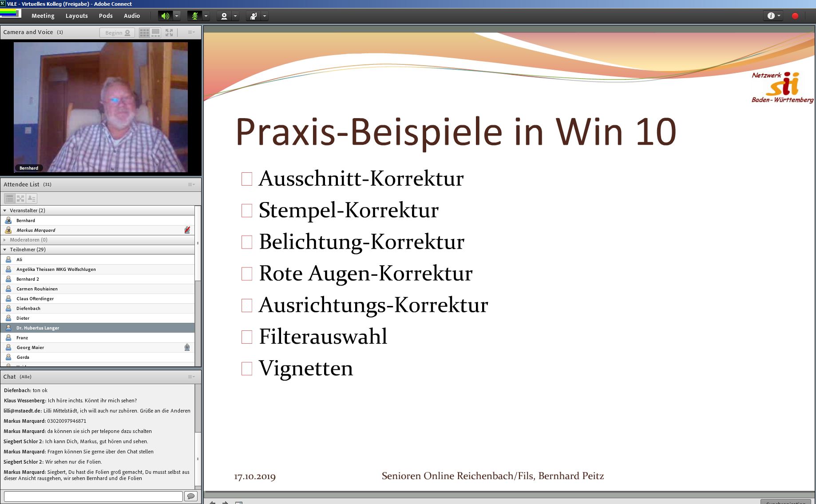816x504 pixels.
Task: Expand the Moderatoren group
Action: (x=5, y=240)
